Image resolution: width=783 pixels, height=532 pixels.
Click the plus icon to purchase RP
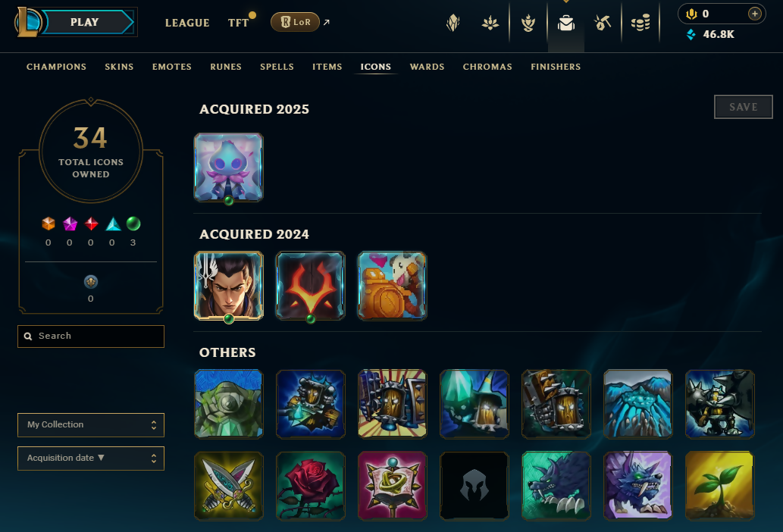click(x=754, y=14)
